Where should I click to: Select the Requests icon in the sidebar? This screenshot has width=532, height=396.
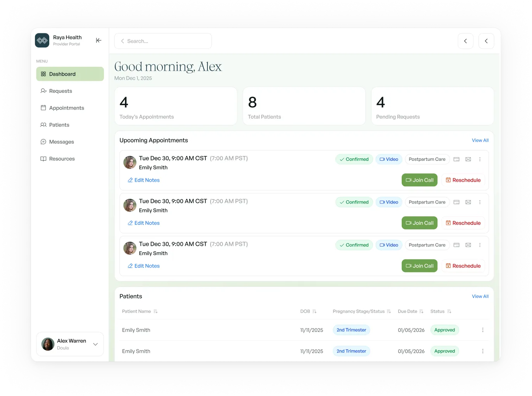pos(43,91)
